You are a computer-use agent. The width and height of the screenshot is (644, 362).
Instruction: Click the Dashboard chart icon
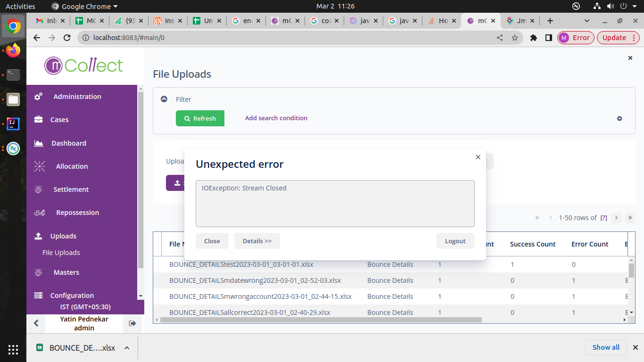pyautogui.click(x=39, y=143)
